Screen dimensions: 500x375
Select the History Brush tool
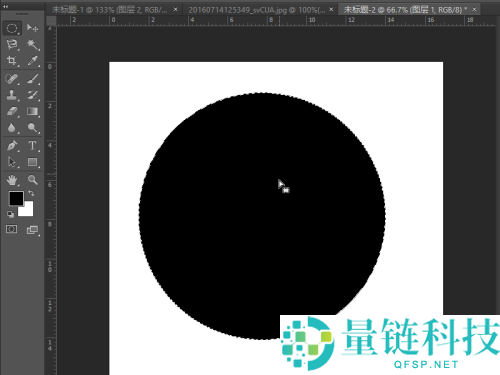[32, 95]
